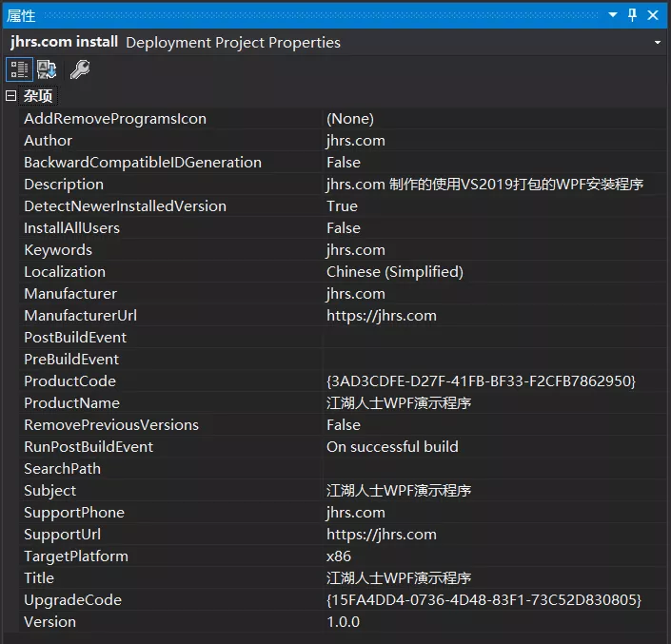Image resolution: width=671 pixels, height=644 pixels.
Task: Select RunPostBuildEvent property
Action: point(89,446)
